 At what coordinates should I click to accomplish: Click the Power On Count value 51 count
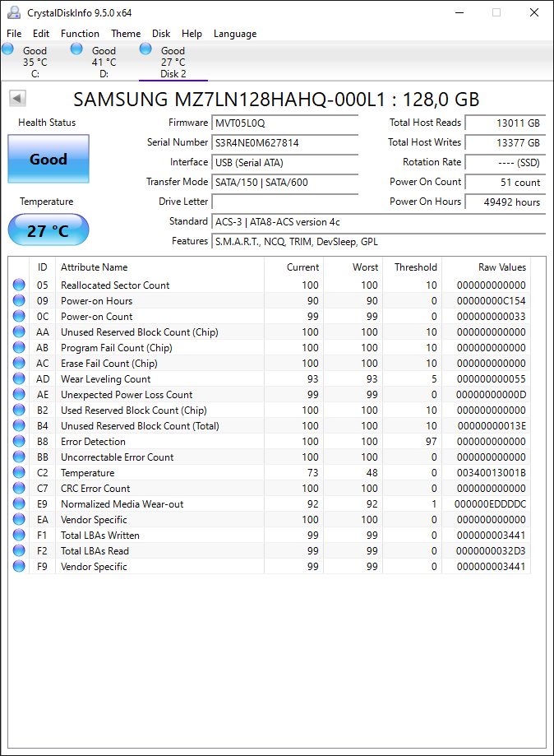[x=506, y=183]
